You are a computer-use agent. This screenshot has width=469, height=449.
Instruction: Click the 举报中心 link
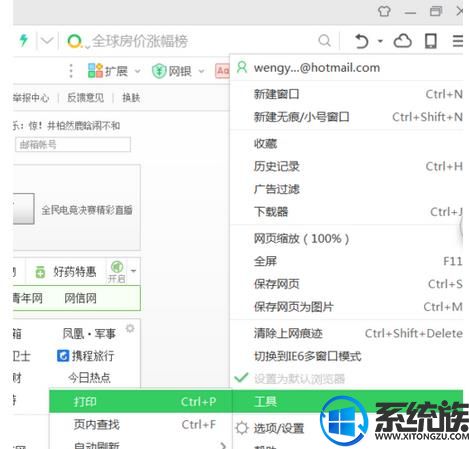(x=31, y=98)
